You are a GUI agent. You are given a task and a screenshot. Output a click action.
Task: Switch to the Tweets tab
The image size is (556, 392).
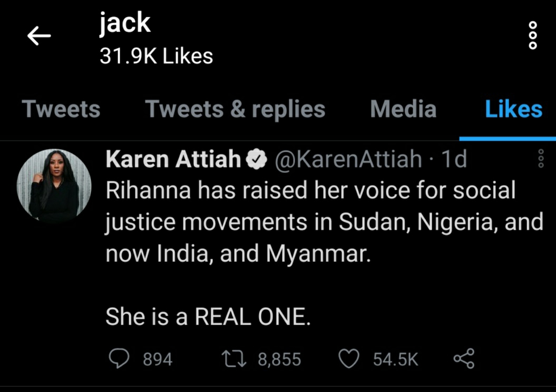pos(61,109)
